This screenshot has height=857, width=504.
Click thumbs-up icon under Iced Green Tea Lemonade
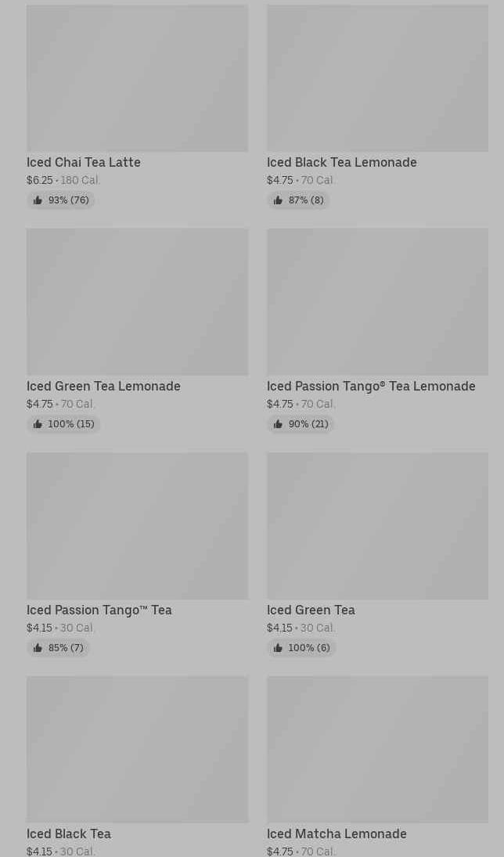[38, 424]
